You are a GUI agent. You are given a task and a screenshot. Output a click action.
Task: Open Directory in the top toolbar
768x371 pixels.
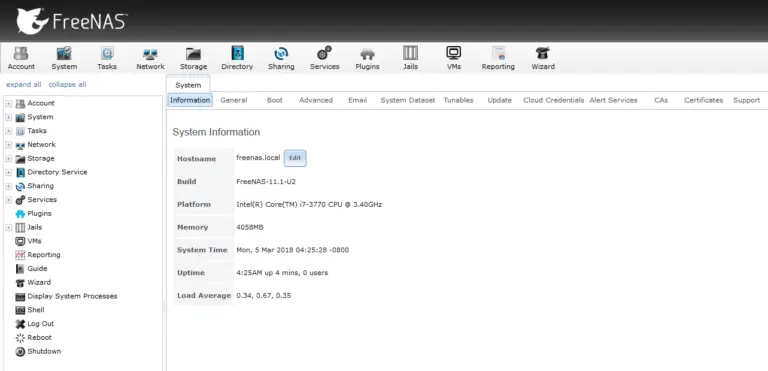click(237, 58)
